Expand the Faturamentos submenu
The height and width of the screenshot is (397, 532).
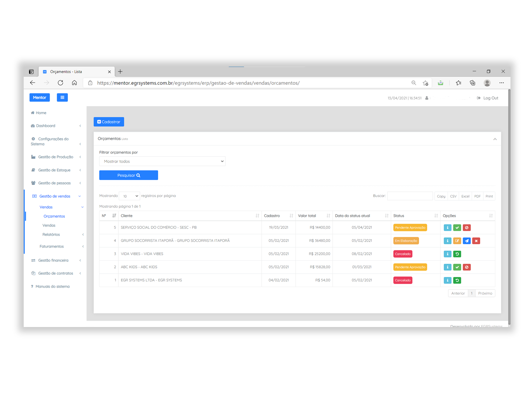61,247
